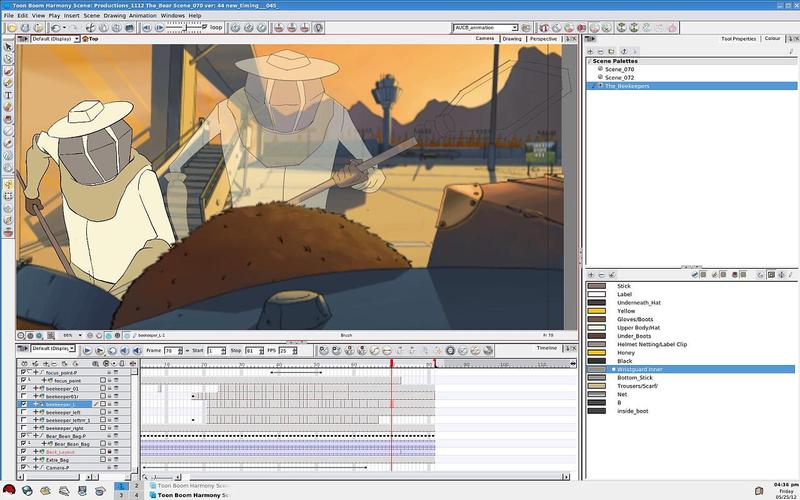Click the film clapper render icon
This screenshot has width=800, height=500.
coord(130,28)
